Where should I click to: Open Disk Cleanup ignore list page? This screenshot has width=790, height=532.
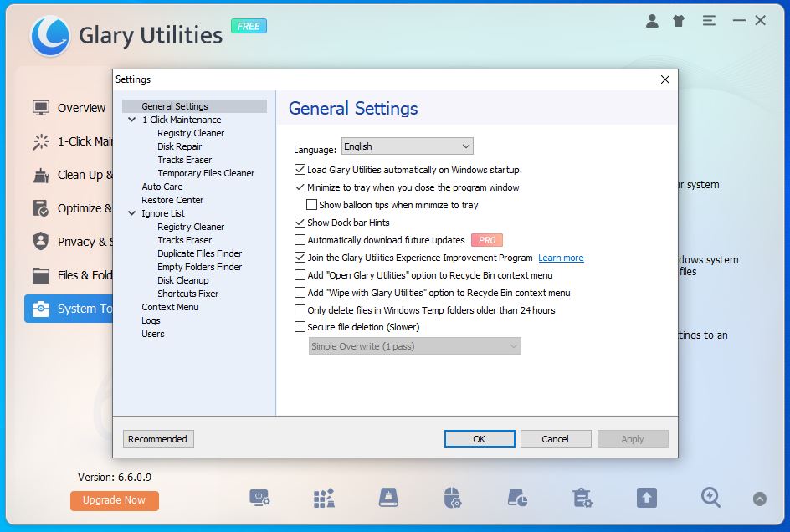coord(183,280)
